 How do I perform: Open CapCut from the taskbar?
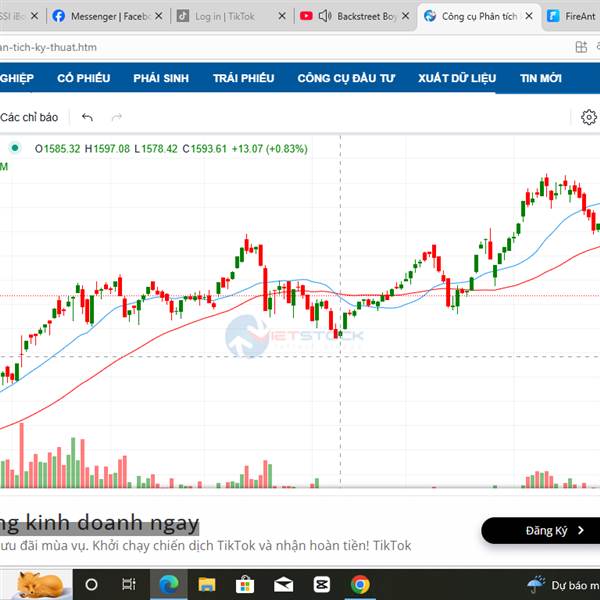321,584
